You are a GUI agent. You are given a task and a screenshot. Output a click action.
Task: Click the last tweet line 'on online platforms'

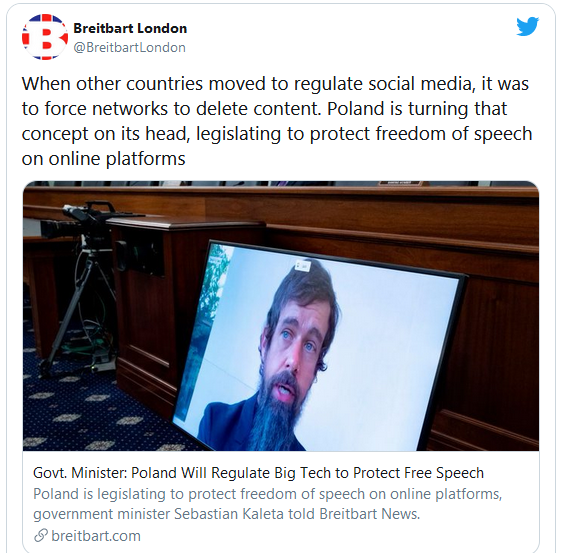(x=103, y=159)
